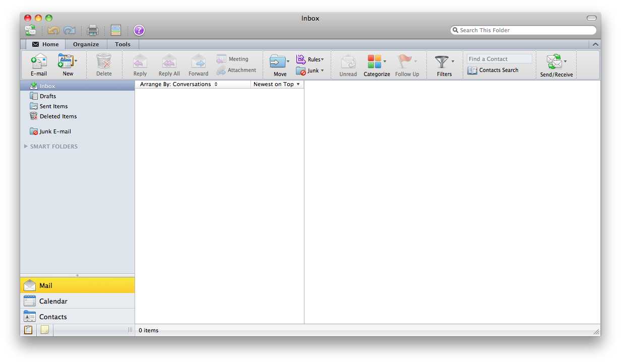Switch to Calendar view

point(53,301)
